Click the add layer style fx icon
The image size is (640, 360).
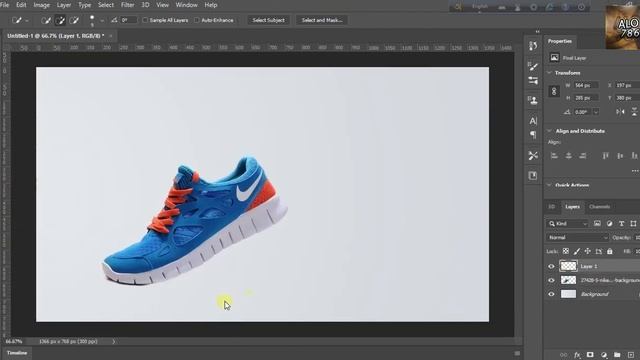(577, 355)
